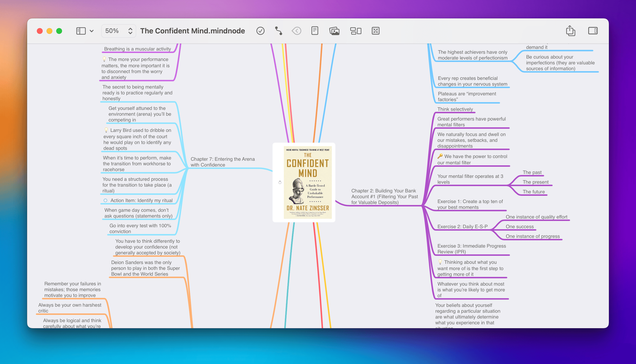This screenshot has width=636, height=364.
Task: Insert an image with the photo icon
Action: pyautogui.click(x=334, y=31)
